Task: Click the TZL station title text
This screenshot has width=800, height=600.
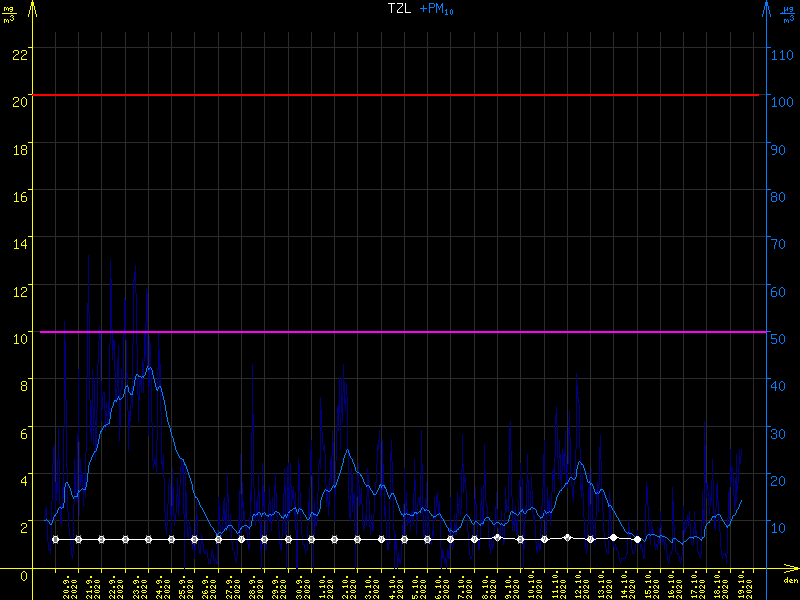Action: (x=400, y=9)
